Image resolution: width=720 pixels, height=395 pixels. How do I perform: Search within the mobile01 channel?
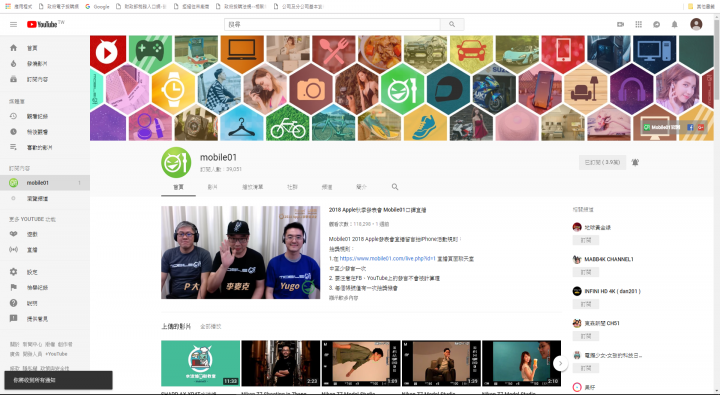[x=395, y=187]
